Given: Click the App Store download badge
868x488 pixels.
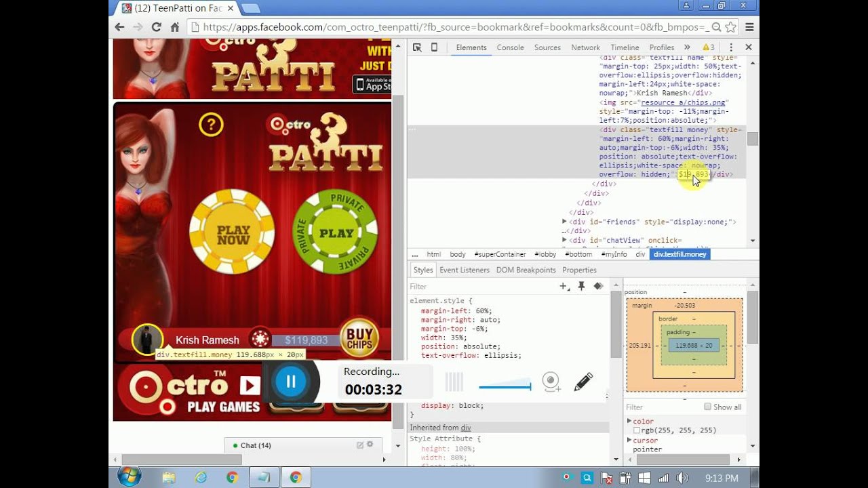Looking at the screenshot, I should pyautogui.click(x=372, y=84).
